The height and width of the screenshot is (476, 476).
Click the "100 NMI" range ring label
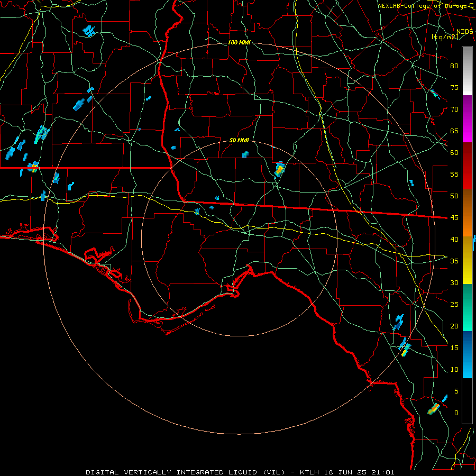(239, 42)
